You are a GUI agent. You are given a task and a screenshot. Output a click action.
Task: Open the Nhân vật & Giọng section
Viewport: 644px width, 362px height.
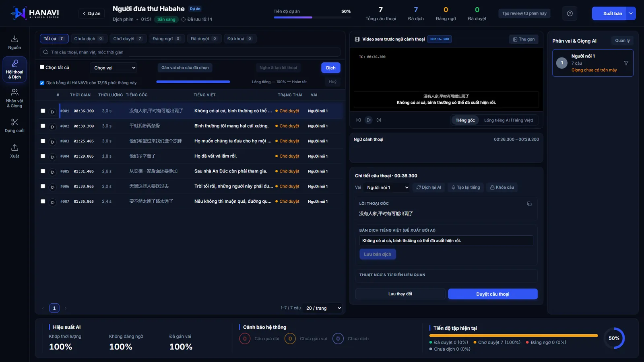[14, 99]
